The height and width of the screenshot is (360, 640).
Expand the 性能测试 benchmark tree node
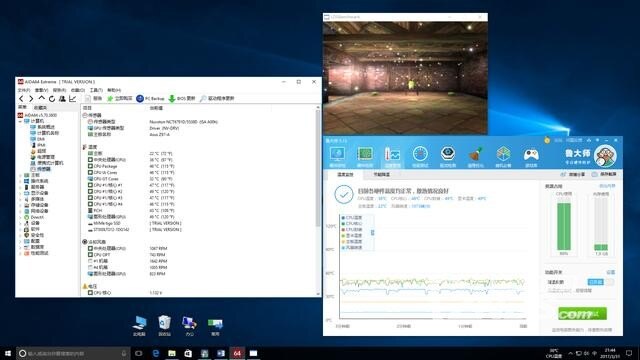pyautogui.click(x=20, y=253)
